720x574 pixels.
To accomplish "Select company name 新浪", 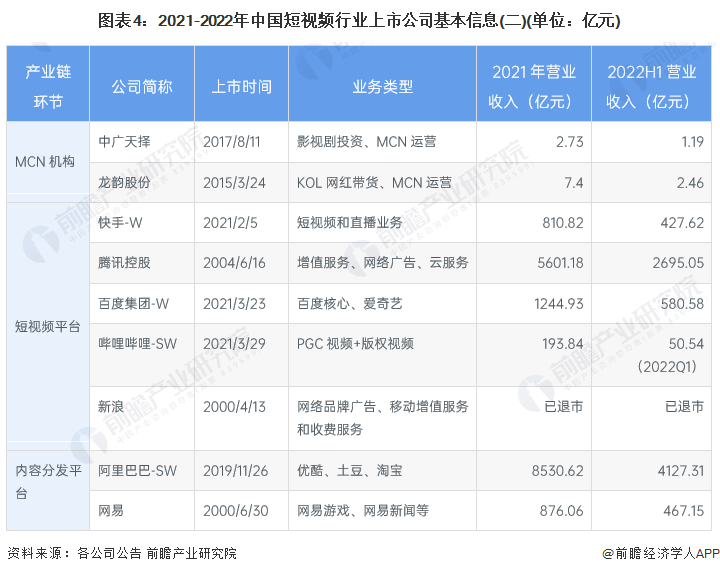I will pos(111,406).
